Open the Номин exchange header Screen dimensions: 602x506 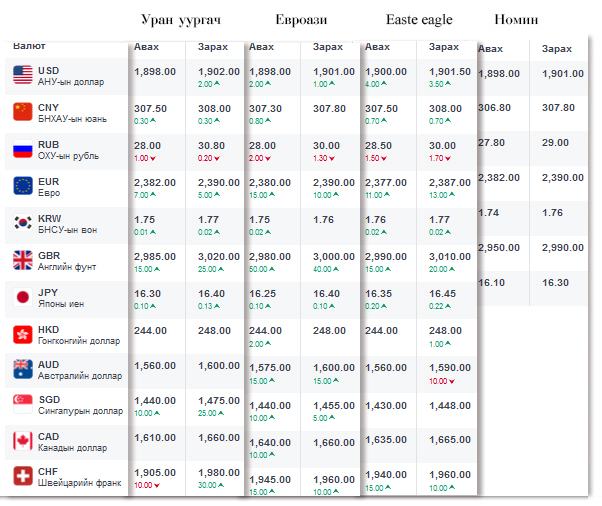point(517,20)
